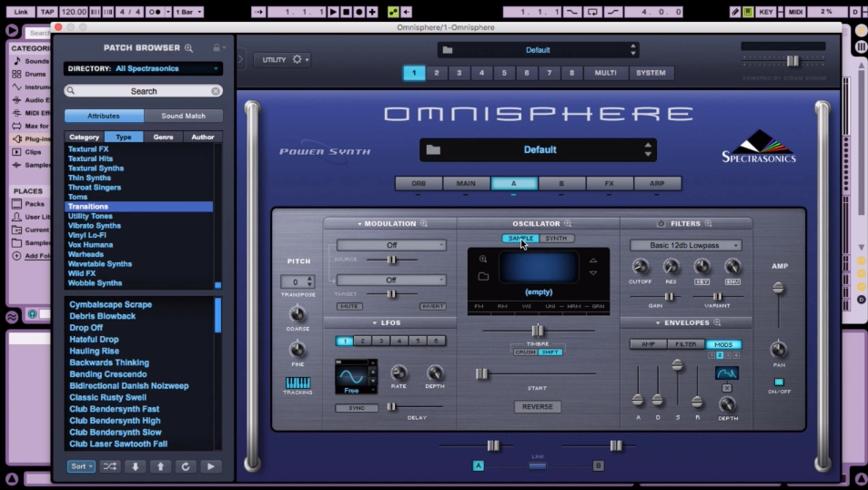Step to previous patch with up arrow
The height and width of the screenshot is (490, 868).
click(160, 466)
